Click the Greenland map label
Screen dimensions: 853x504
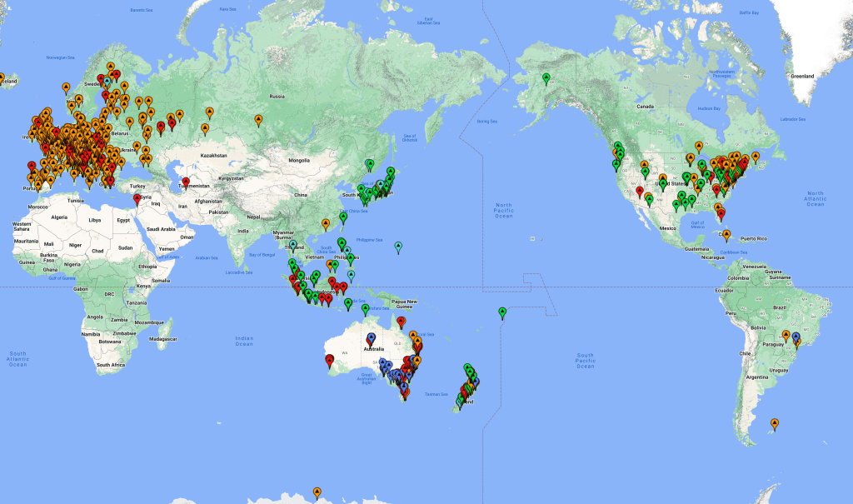point(801,76)
